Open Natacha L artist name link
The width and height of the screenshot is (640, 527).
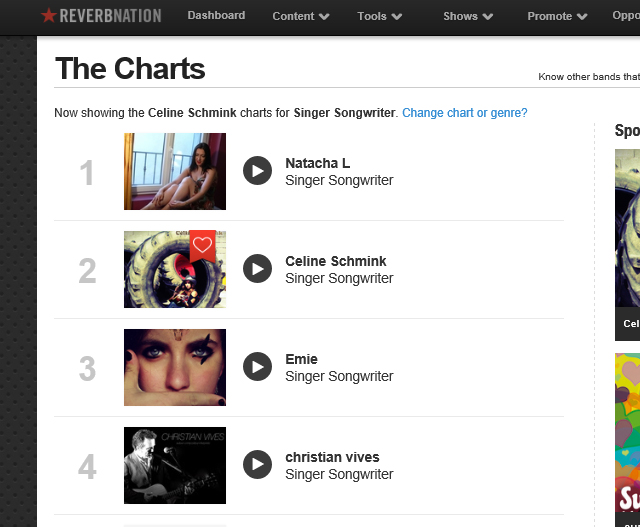pos(317,163)
